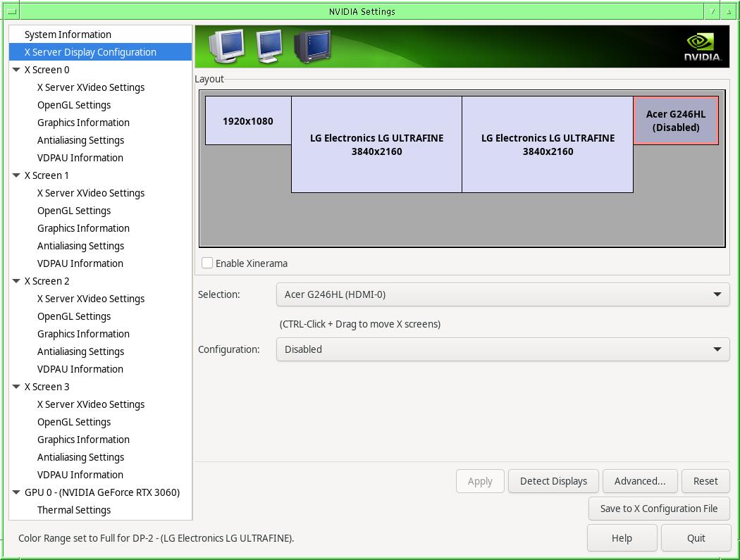Open the Advanced display options
The height and width of the screenshot is (560, 740).
point(640,481)
